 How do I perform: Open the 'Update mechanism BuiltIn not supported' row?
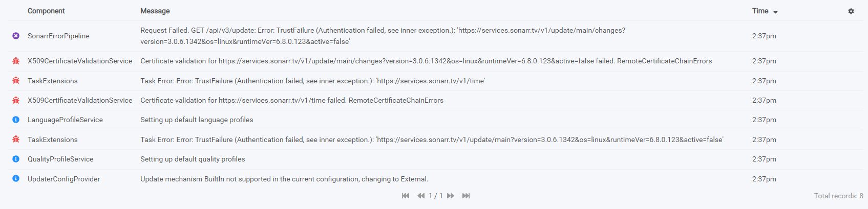(x=434, y=179)
